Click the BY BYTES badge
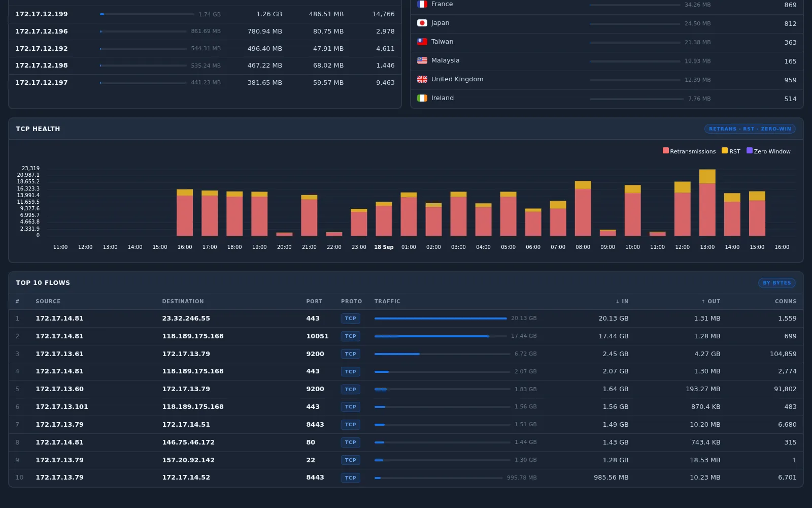The height and width of the screenshot is (508, 812). click(777, 283)
